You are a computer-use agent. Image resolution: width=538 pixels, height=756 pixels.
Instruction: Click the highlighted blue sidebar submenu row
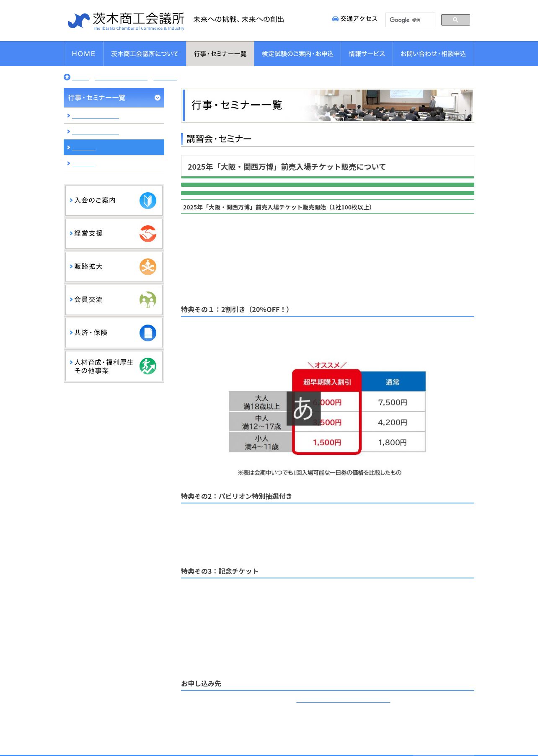point(114,147)
